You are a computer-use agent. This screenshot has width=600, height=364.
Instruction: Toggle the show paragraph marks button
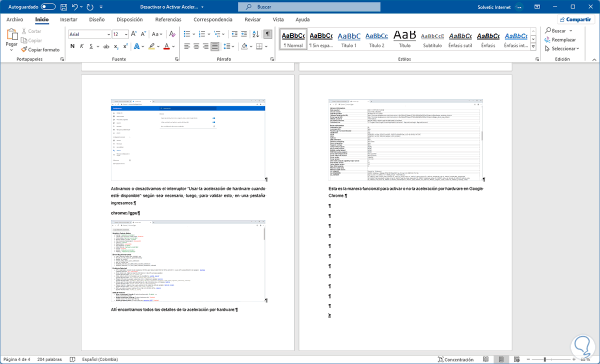point(268,34)
